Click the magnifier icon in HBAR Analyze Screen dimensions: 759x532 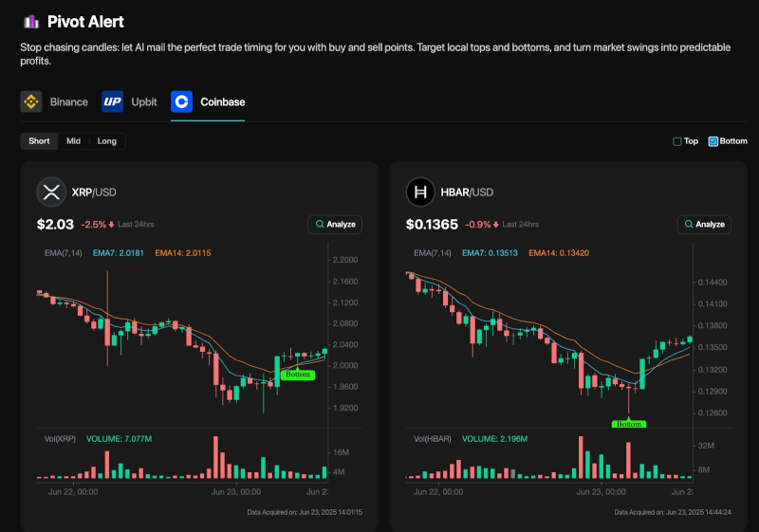tap(687, 225)
